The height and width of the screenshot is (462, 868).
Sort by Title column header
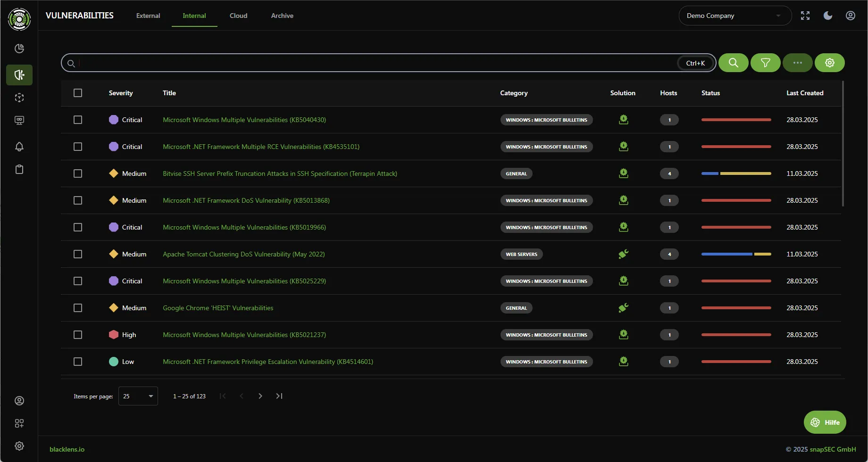click(x=169, y=93)
